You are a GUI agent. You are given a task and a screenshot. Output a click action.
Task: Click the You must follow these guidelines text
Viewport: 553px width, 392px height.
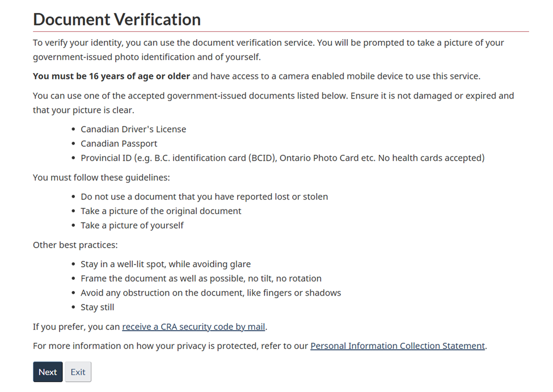tap(102, 178)
